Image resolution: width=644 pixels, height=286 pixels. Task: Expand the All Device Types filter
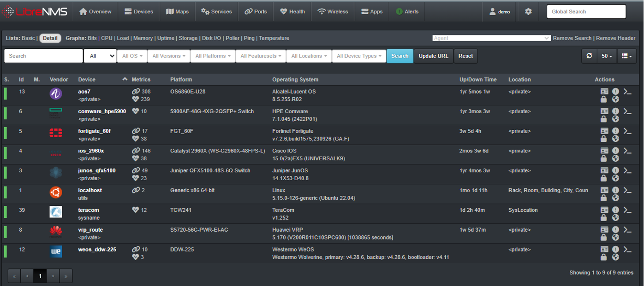point(359,56)
